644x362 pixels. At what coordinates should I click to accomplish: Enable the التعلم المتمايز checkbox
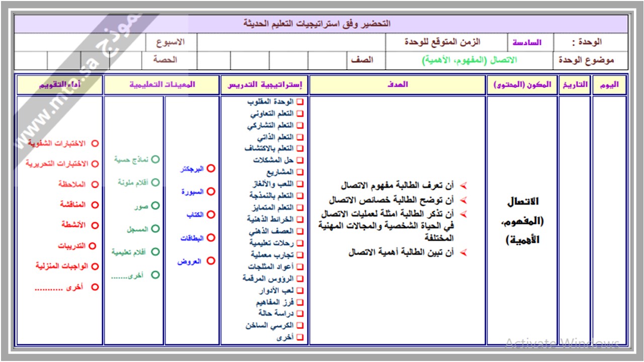coord(300,208)
